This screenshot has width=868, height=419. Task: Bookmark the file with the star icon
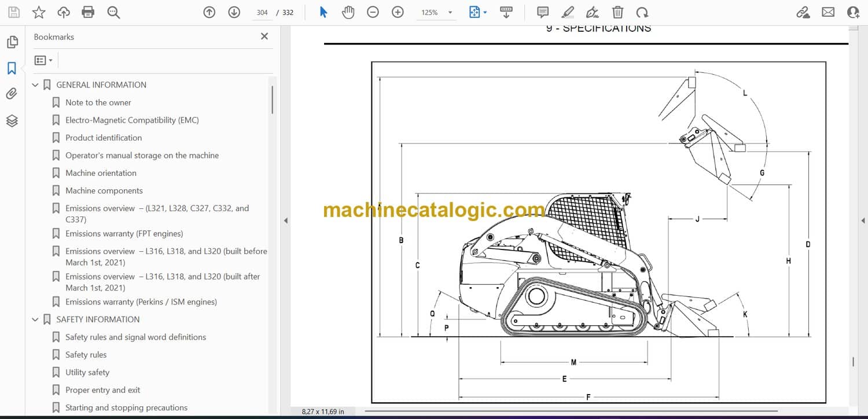pyautogui.click(x=39, y=12)
